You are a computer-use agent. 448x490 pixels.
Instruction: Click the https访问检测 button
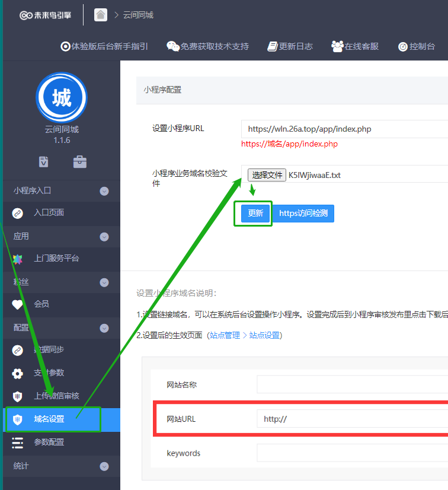tap(303, 214)
